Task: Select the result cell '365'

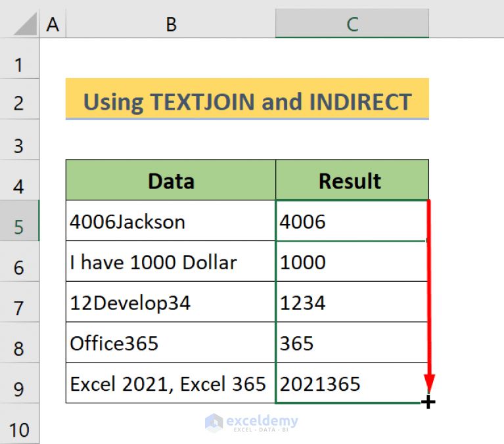Action: [352, 342]
